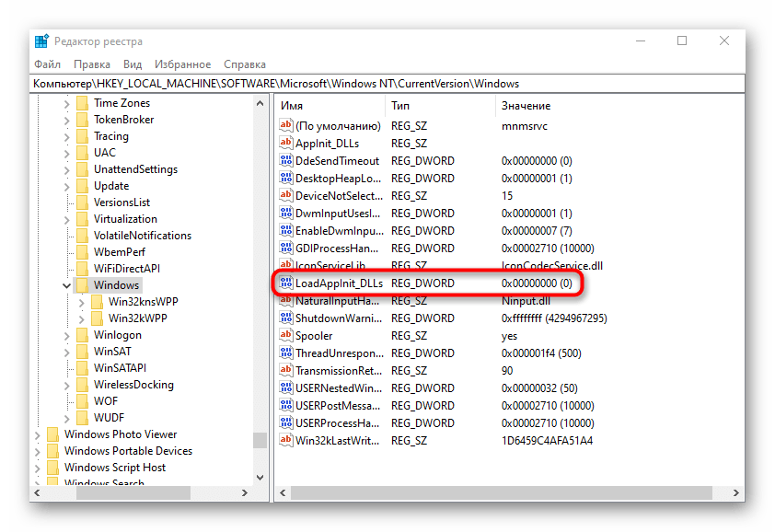
Task: Click the tree pane scroll up arrow
Action: (x=260, y=103)
